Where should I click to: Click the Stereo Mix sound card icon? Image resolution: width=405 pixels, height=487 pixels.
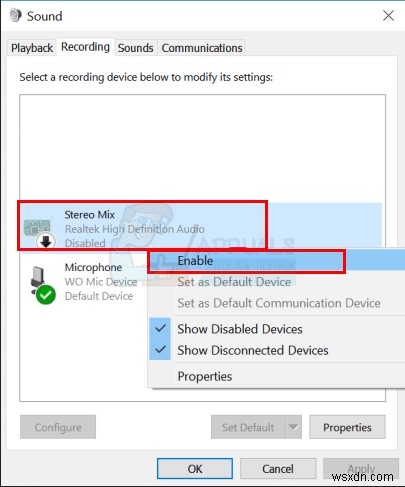(37, 228)
